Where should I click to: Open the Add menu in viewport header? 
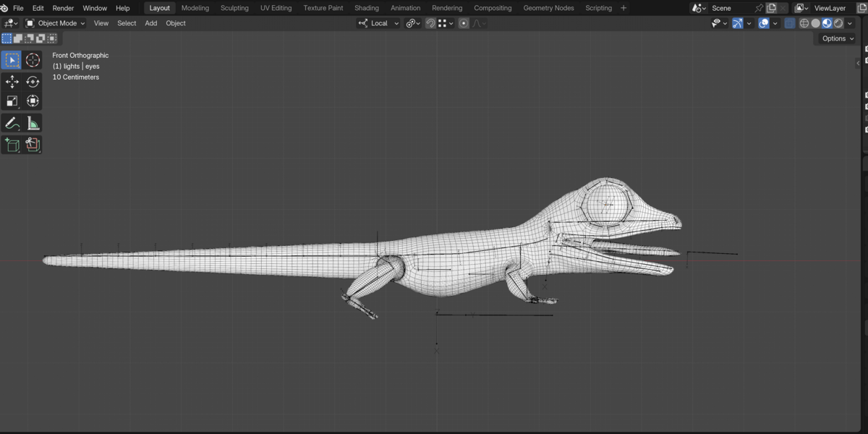click(150, 23)
